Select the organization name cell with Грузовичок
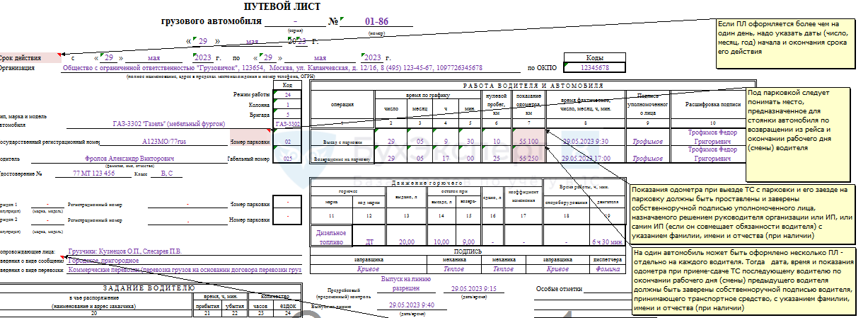 [x=272, y=68]
